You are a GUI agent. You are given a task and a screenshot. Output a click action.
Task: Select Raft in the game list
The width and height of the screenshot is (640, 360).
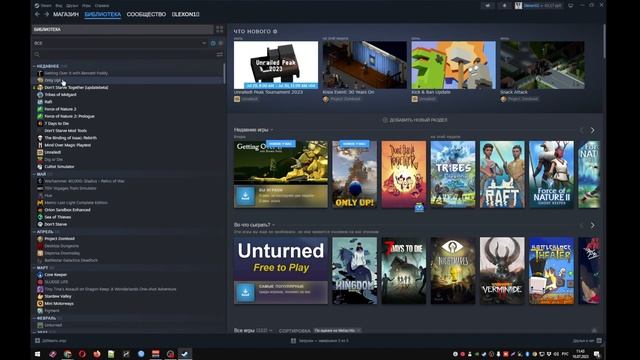[48, 102]
